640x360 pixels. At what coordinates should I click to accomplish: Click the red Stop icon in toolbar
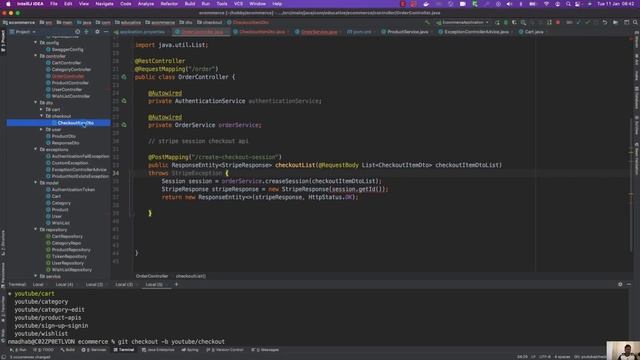point(558,22)
